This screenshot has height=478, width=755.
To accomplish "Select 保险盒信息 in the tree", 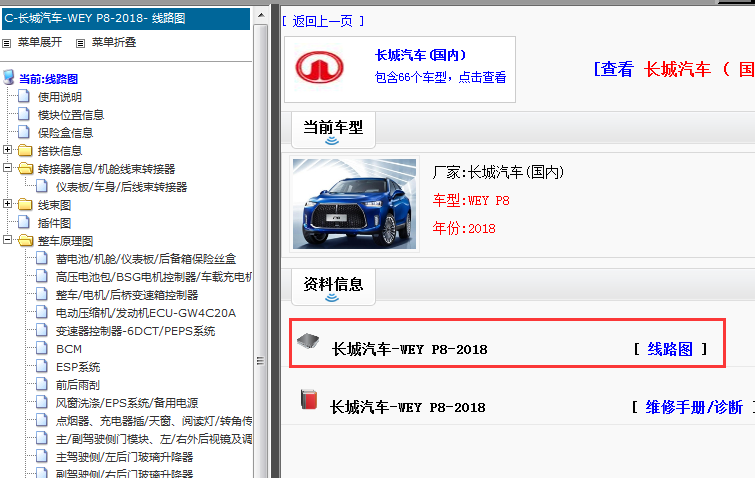I will click(x=65, y=133).
